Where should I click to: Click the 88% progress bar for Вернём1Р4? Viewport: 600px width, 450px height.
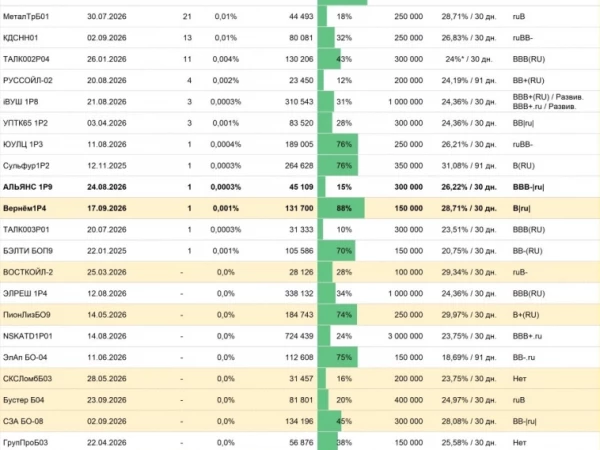[341, 209]
